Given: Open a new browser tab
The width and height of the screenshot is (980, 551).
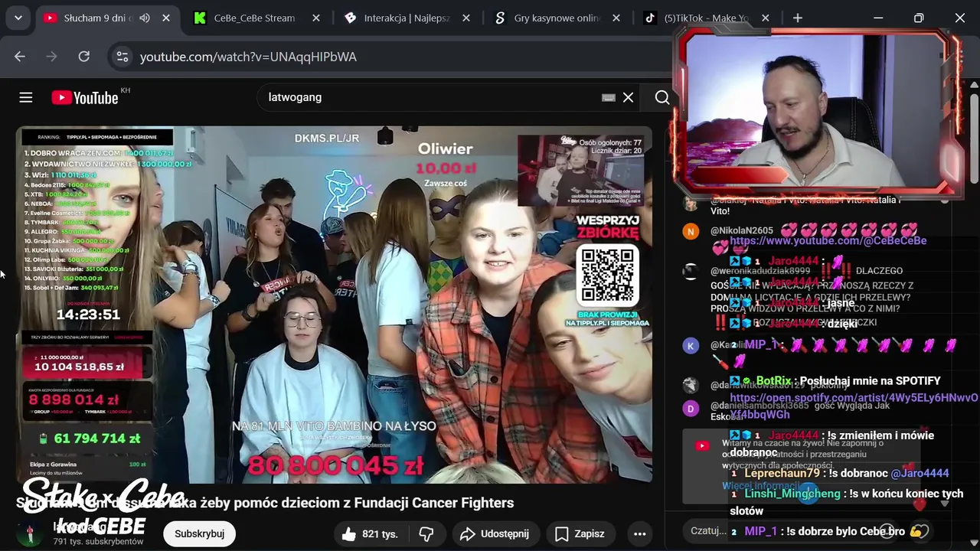Looking at the screenshot, I should (x=798, y=18).
